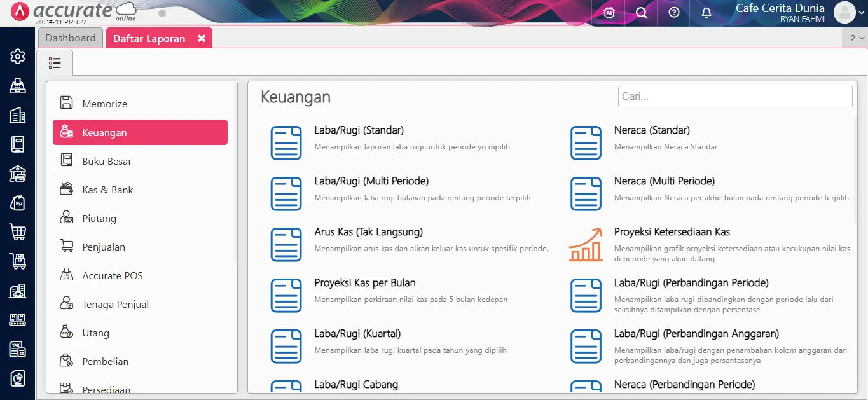Select the shopping cart icon in the sidebar
868x400 pixels.
click(x=17, y=232)
